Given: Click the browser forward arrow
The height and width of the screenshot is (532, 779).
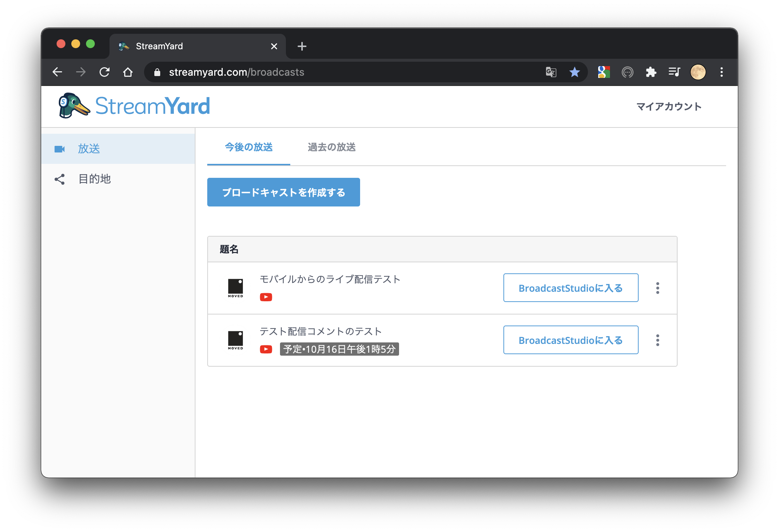Looking at the screenshot, I should tap(81, 72).
